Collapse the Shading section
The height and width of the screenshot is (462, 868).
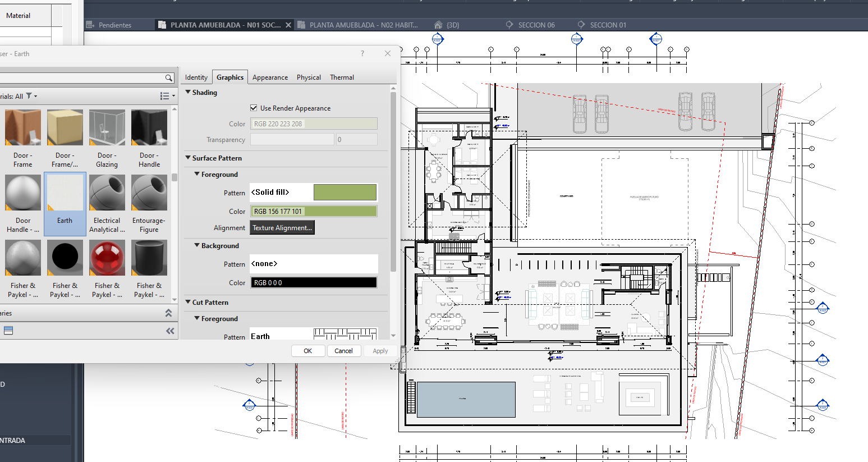tap(187, 92)
